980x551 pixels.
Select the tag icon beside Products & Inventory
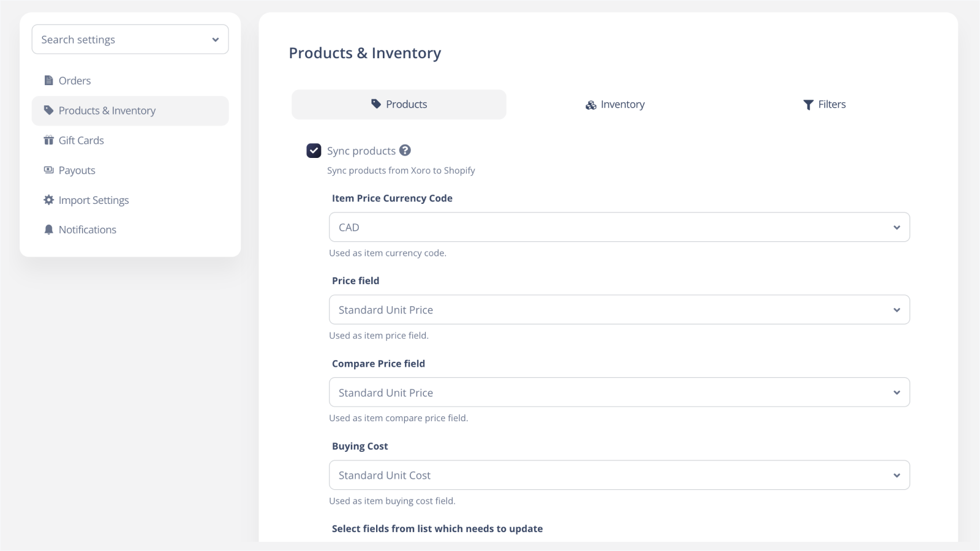click(48, 110)
